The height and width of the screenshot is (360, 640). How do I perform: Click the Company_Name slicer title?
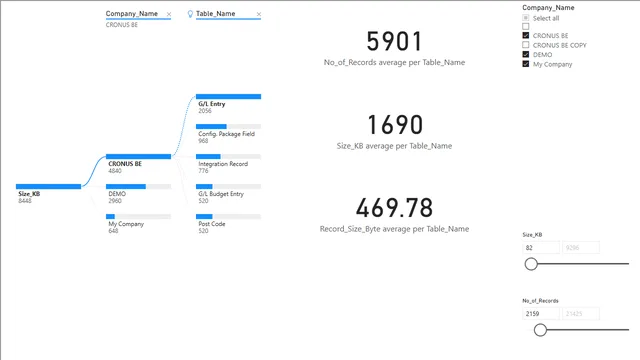548,8
